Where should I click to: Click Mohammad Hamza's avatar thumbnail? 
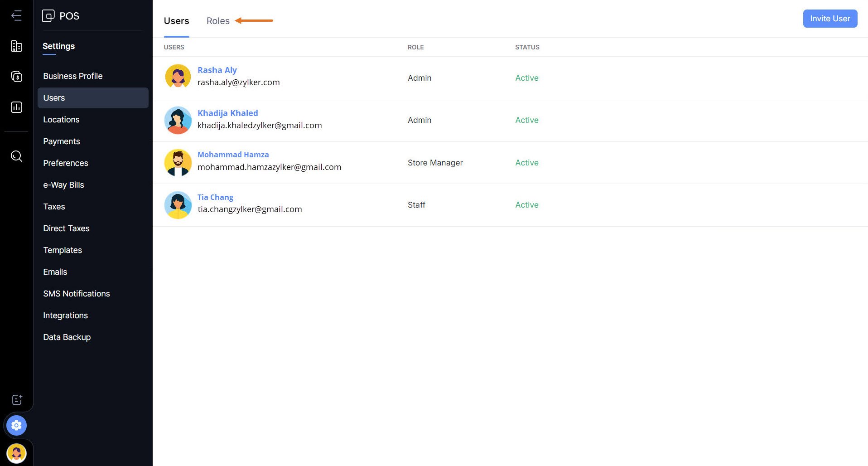pyautogui.click(x=178, y=163)
